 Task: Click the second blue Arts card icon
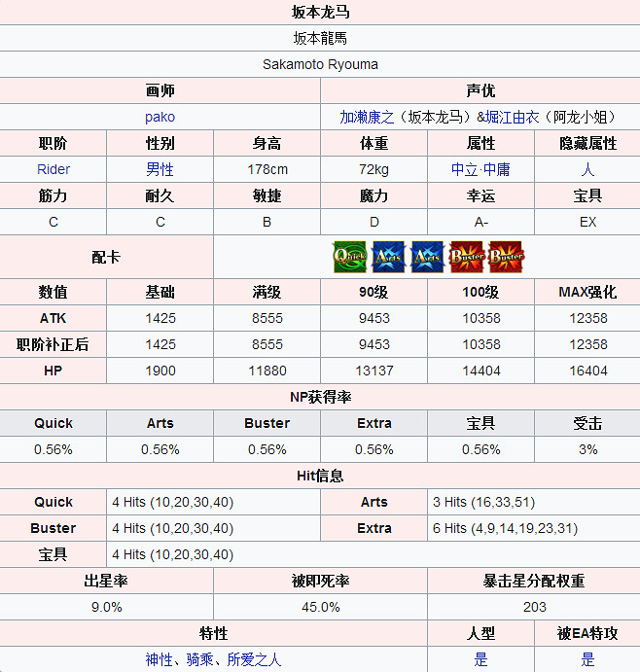(427, 257)
